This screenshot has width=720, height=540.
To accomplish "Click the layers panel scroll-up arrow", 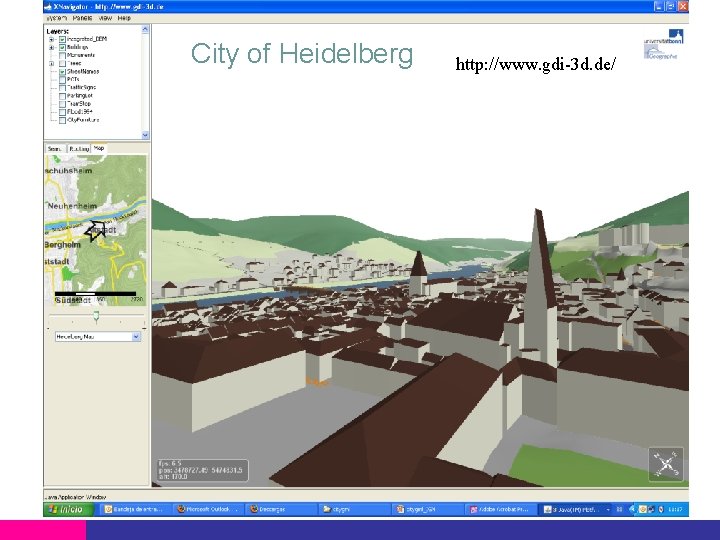I will coord(145,29).
